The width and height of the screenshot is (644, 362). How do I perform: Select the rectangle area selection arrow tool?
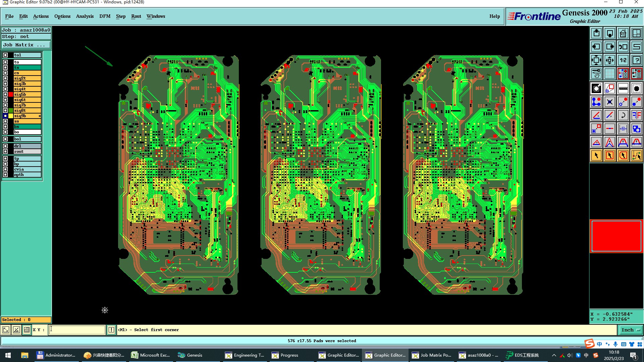pos(609,155)
